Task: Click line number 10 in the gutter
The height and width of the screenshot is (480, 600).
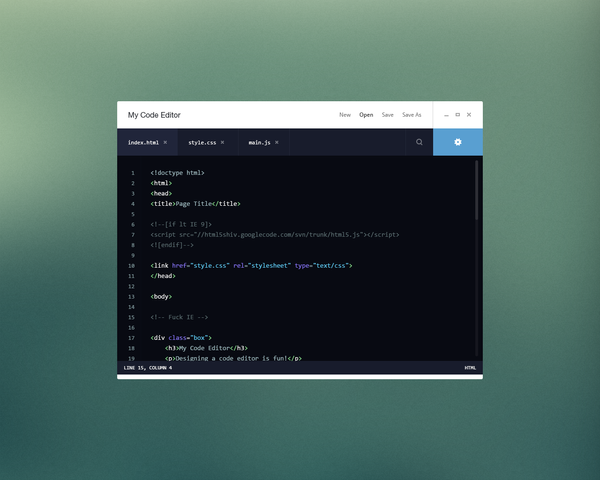Action: pos(131,266)
